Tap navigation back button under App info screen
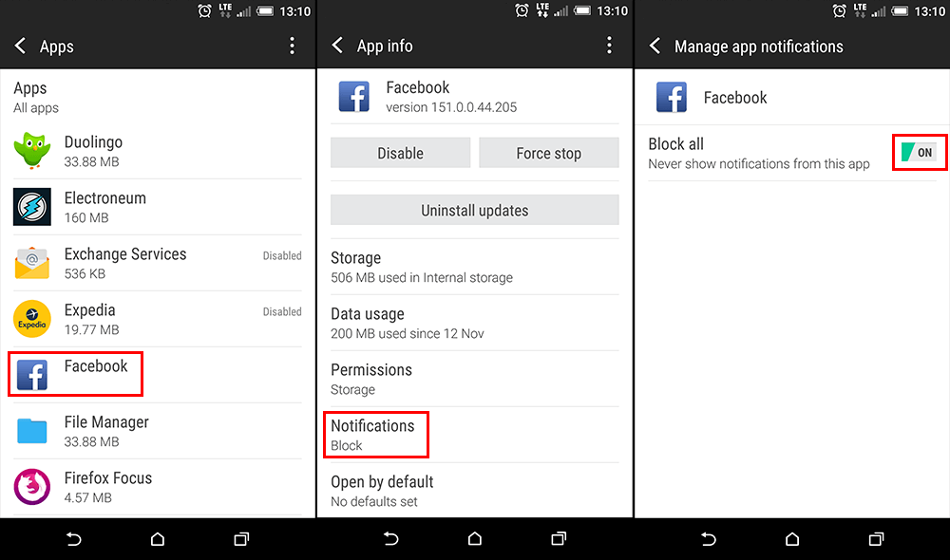 (x=390, y=539)
